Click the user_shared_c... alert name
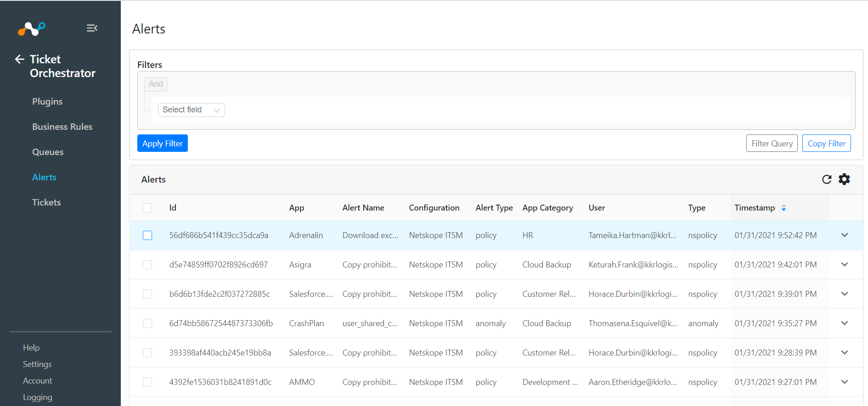Screen dimensions: 868x406 (x=370, y=323)
